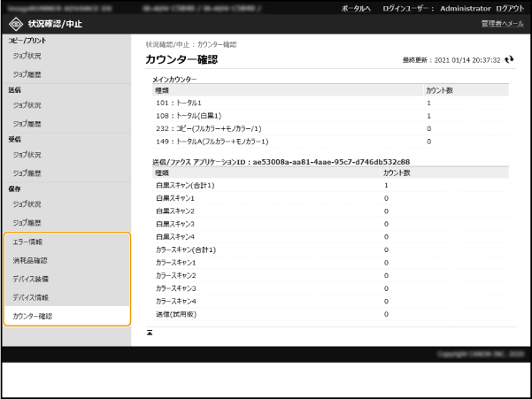Open ジョブ状況 under コピー/プリント
The height and width of the screenshot is (399, 532).
tap(27, 56)
